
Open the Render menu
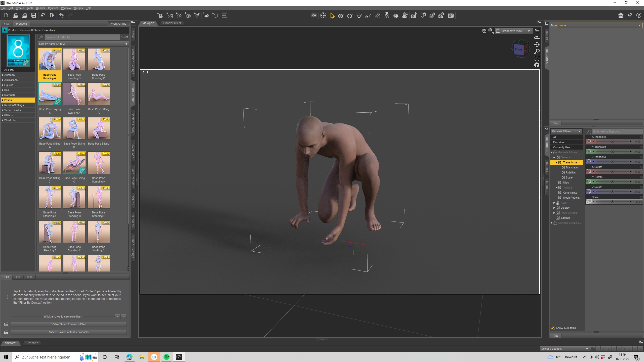(41, 8)
